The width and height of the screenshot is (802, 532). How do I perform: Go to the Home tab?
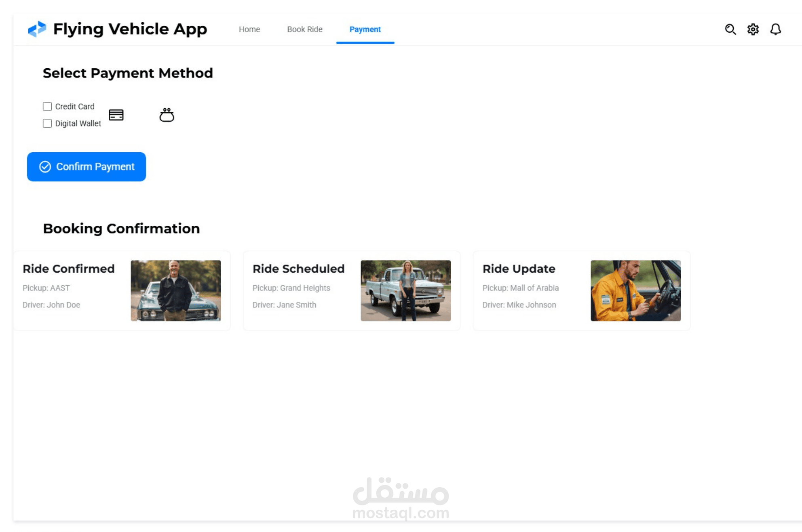coord(249,29)
